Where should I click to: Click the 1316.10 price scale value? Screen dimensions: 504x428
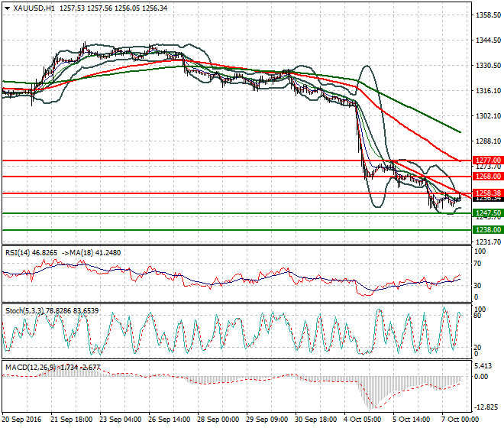pos(488,91)
